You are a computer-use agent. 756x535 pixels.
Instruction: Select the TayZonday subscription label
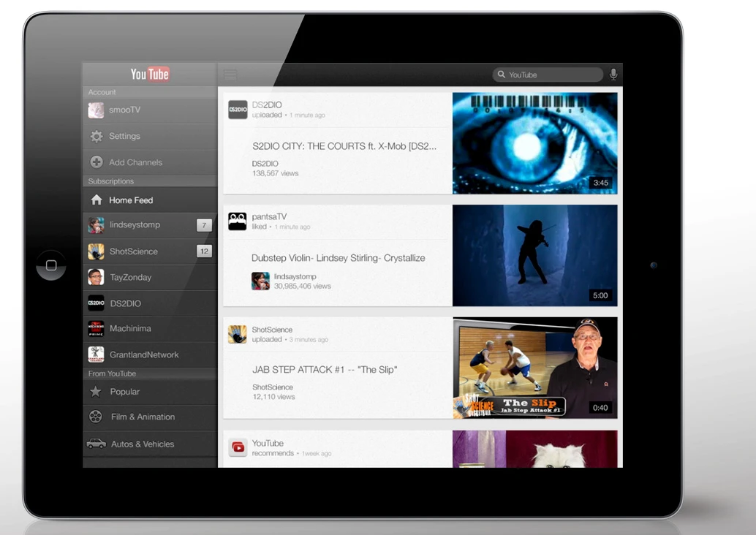(x=131, y=277)
